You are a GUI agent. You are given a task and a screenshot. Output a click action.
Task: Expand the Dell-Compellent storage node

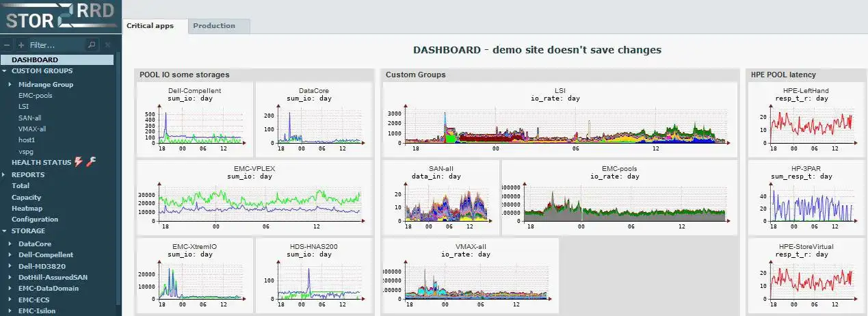pos(10,254)
